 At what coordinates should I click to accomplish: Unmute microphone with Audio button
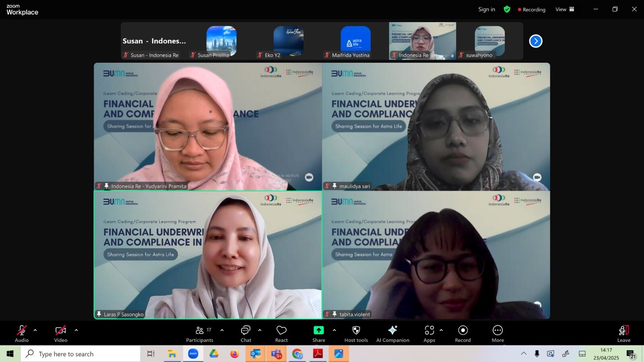(x=22, y=334)
